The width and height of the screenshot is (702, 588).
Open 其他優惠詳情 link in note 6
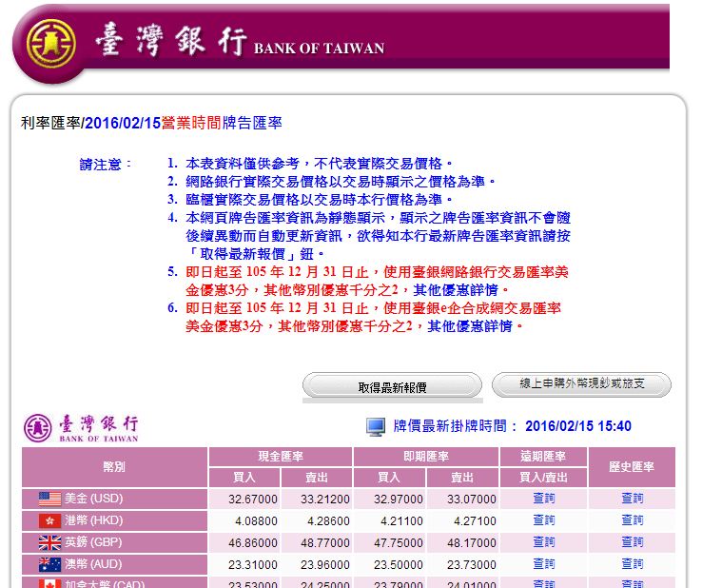[x=470, y=326]
